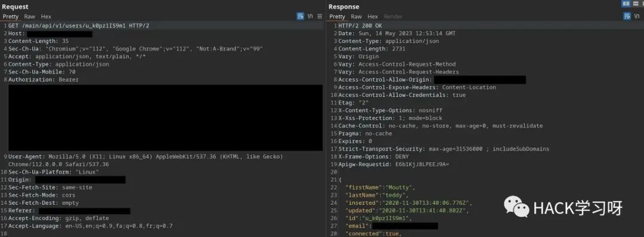The width and height of the screenshot is (644, 237).
Task: Switch Response panel to Raw tab
Action: pos(357,17)
